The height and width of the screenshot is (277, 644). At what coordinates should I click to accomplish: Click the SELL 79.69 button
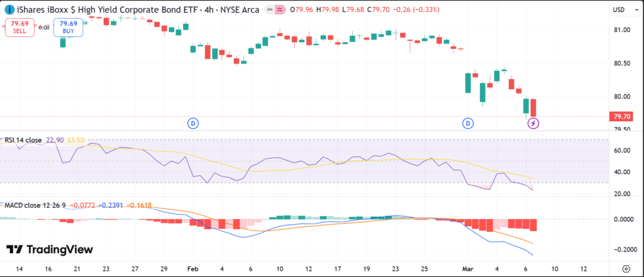(19, 28)
